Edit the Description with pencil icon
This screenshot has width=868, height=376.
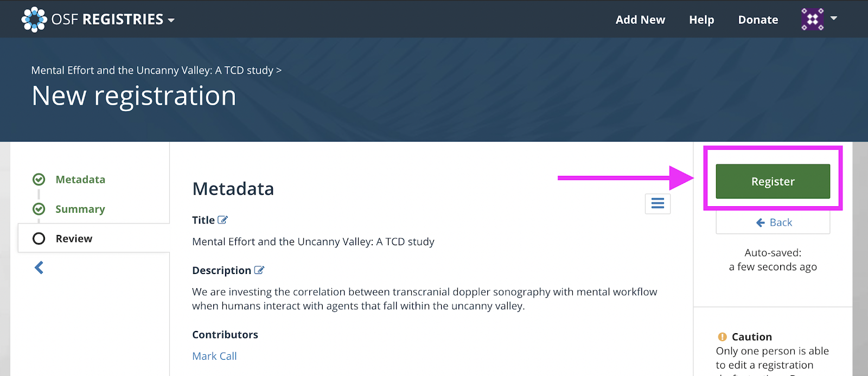click(x=259, y=270)
